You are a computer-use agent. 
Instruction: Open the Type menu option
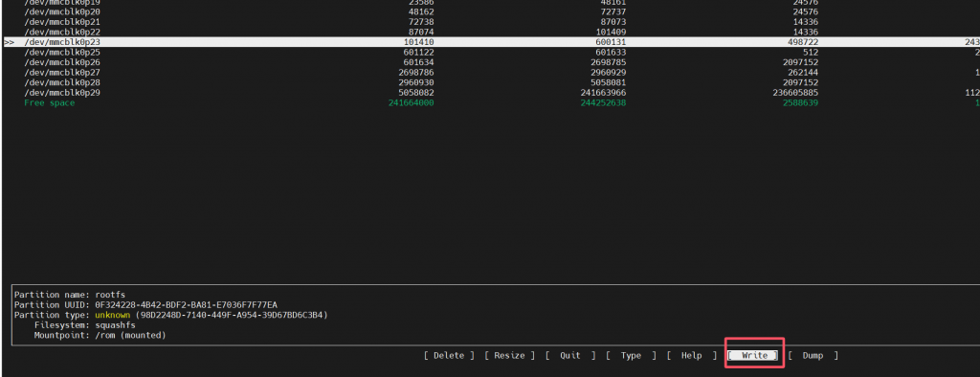[631, 355]
